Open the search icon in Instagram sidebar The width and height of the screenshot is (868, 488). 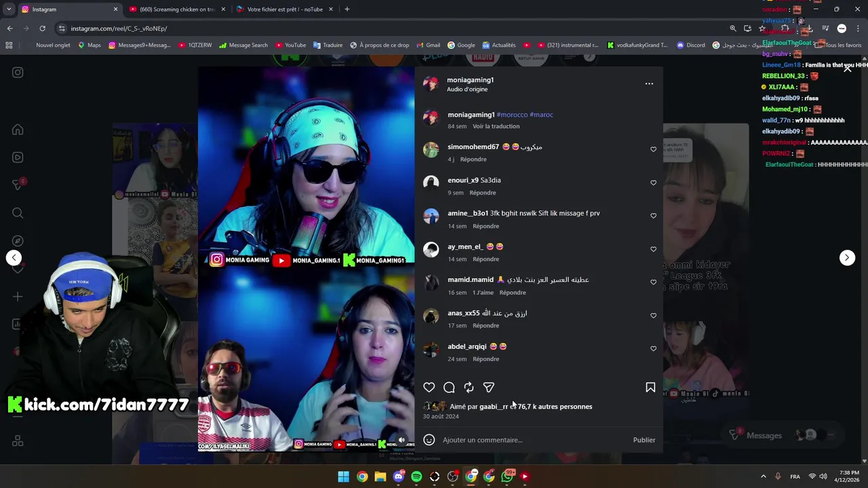tap(18, 213)
